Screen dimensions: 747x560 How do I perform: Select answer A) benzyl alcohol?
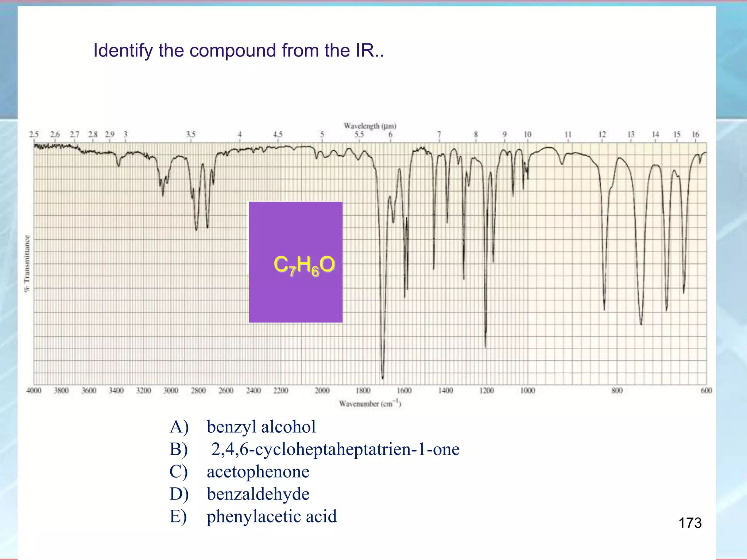coord(261,427)
